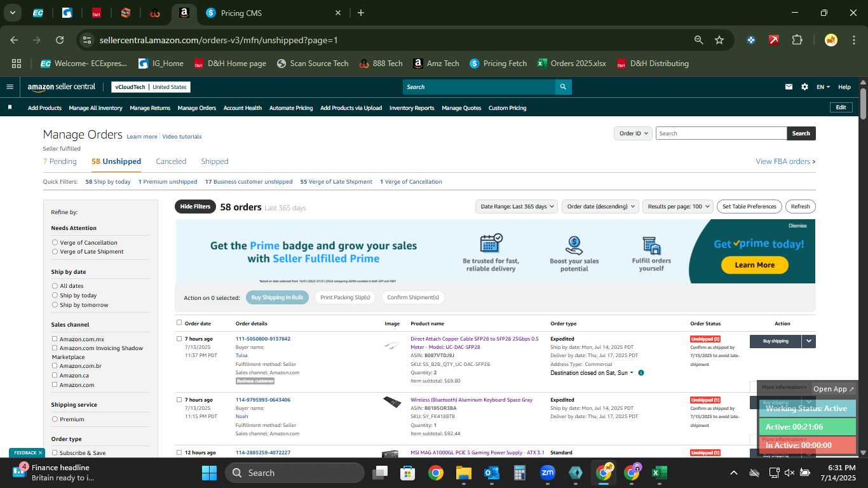
Task: Click Set Table Preferences button
Action: (x=749, y=207)
